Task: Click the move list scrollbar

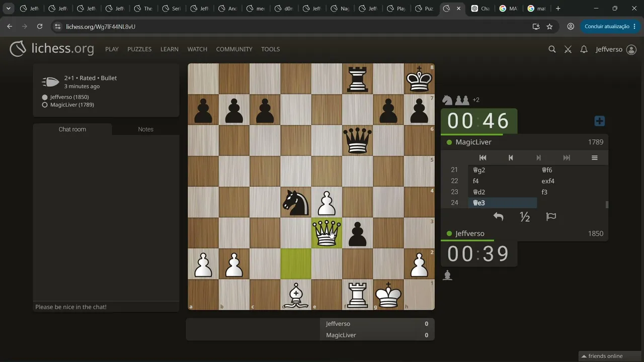Action: tap(607, 204)
